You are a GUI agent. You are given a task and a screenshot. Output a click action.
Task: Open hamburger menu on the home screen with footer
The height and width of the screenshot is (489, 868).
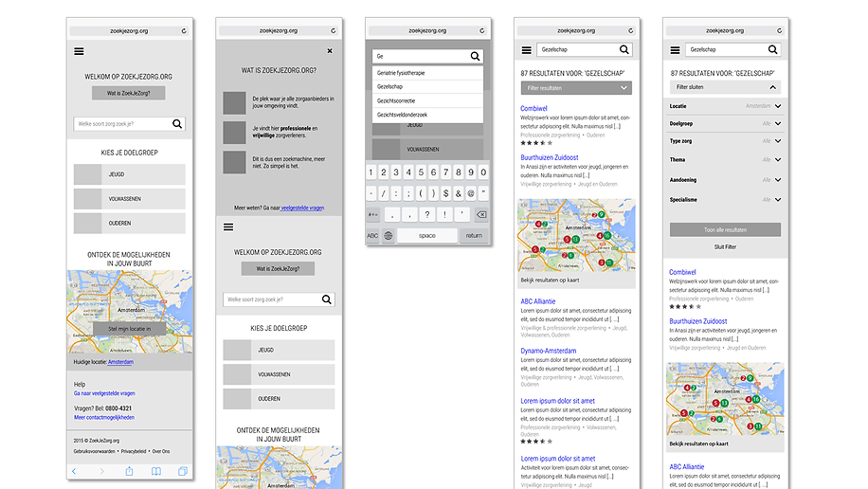click(80, 51)
